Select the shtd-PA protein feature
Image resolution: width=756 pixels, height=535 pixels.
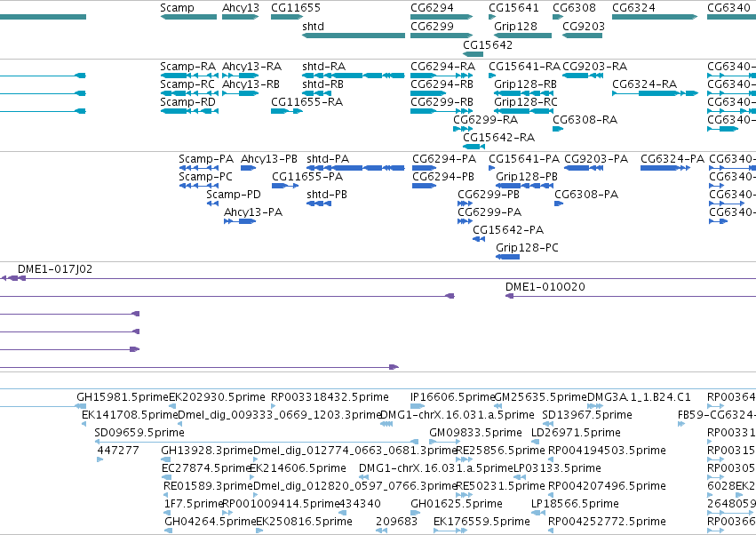pos(356,168)
